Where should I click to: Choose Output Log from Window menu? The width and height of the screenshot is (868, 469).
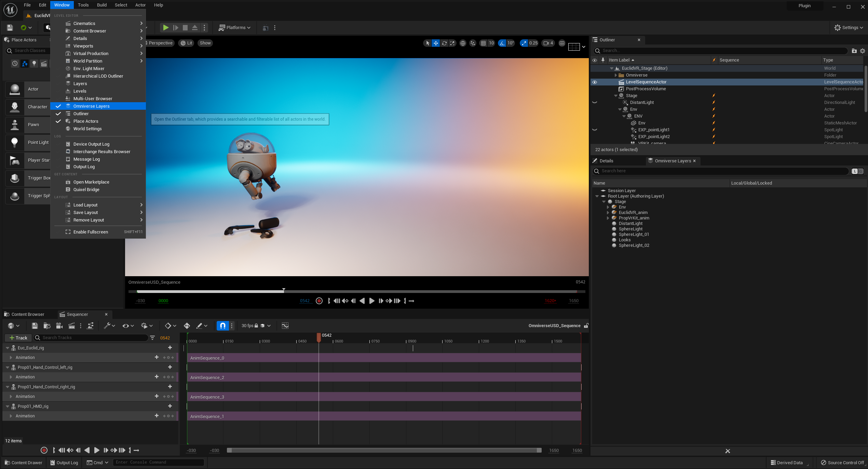[x=98, y=167]
